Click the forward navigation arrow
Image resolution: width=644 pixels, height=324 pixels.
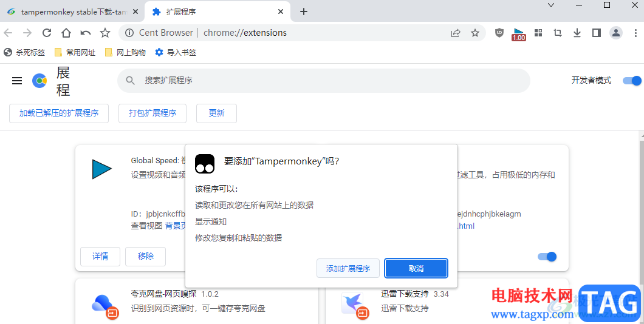(27, 33)
